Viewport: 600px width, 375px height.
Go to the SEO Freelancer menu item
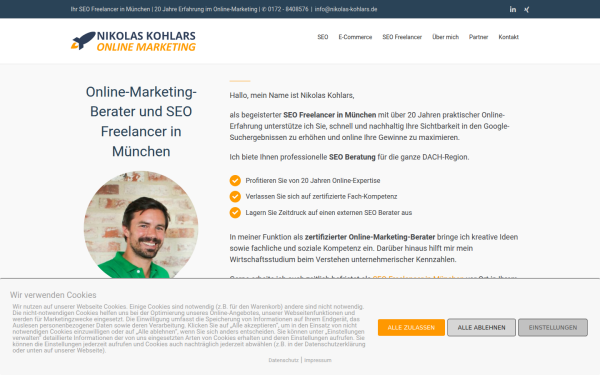click(x=402, y=37)
